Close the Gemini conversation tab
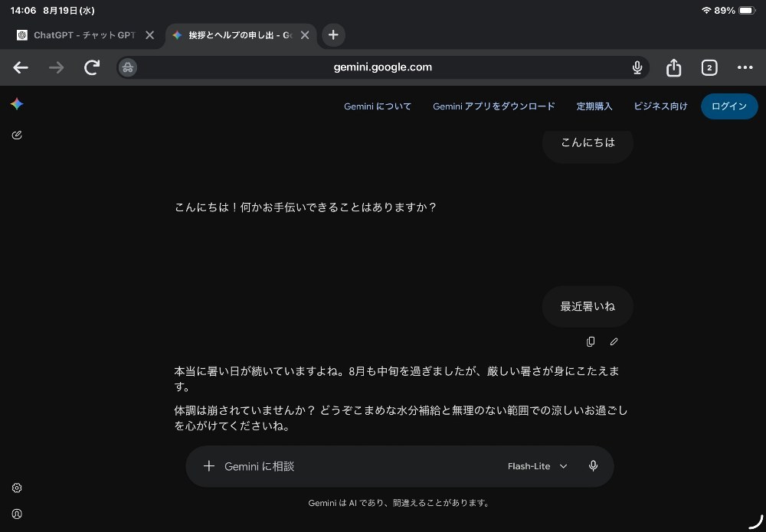This screenshot has width=766, height=532. (x=305, y=35)
